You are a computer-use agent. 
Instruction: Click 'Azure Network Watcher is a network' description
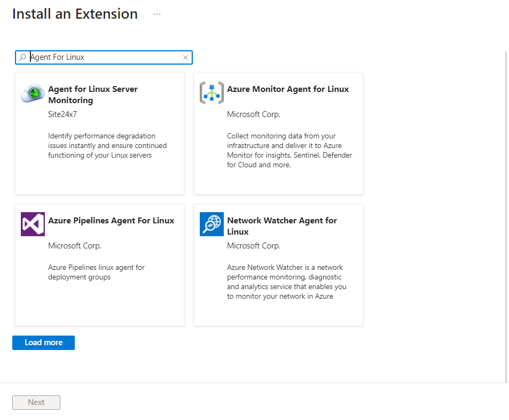coord(287,282)
